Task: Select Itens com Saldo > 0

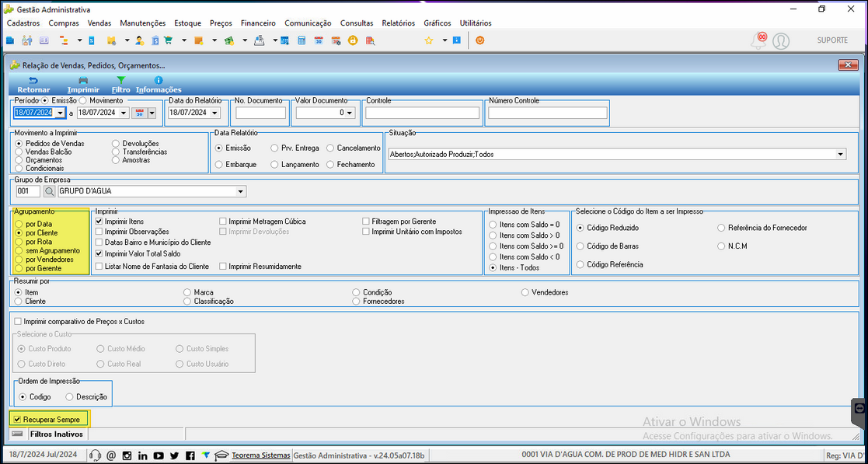Action: [493, 235]
